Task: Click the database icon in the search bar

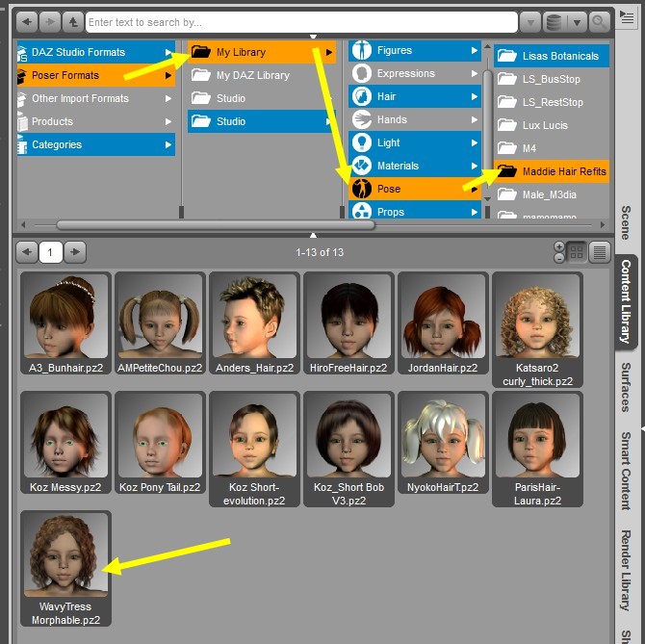Action: point(555,22)
